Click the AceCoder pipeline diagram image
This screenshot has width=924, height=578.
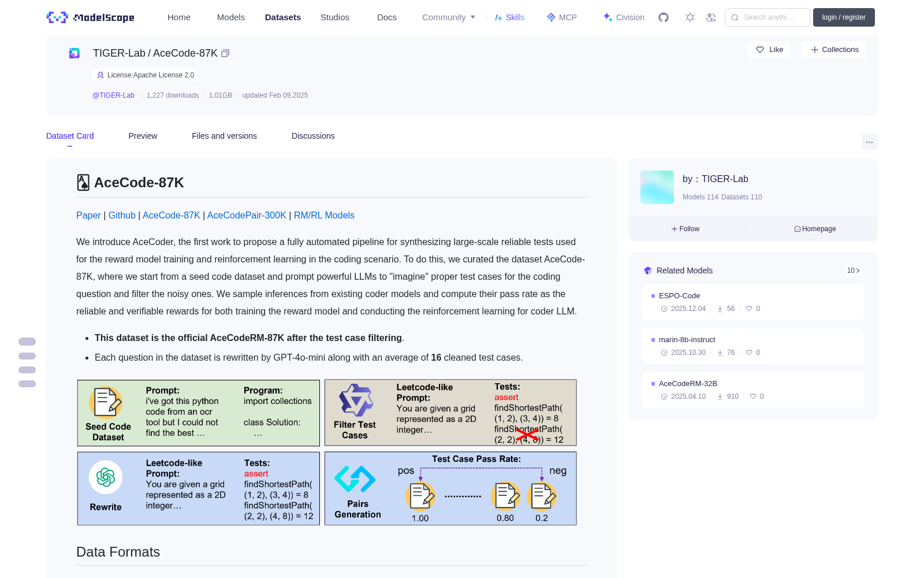pyautogui.click(x=327, y=453)
